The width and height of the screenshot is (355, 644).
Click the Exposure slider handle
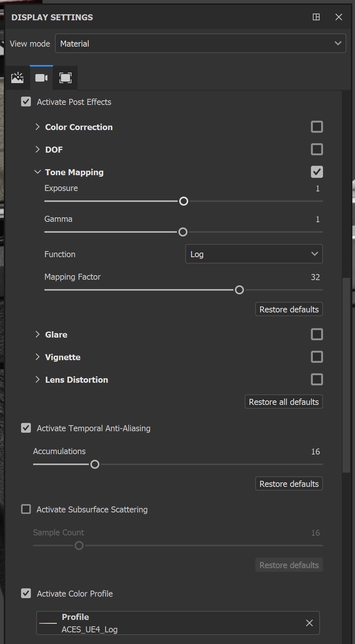tap(184, 201)
